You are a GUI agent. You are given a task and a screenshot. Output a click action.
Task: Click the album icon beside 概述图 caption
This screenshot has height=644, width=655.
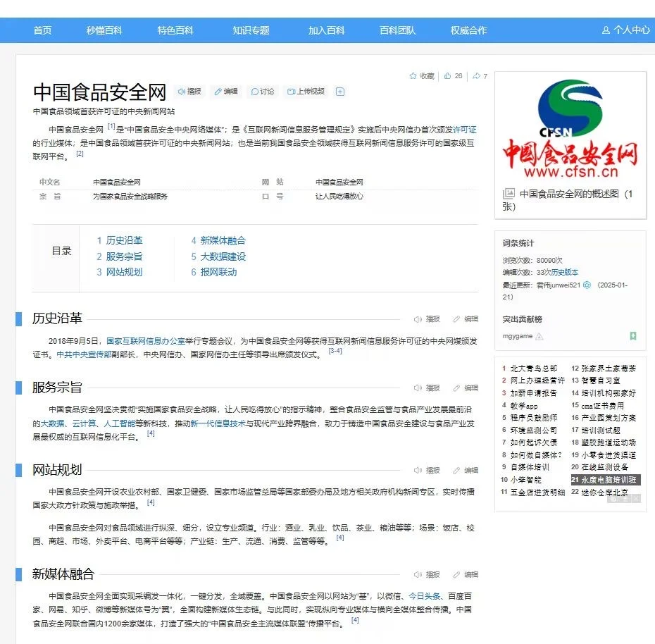pyautogui.click(x=509, y=194)
